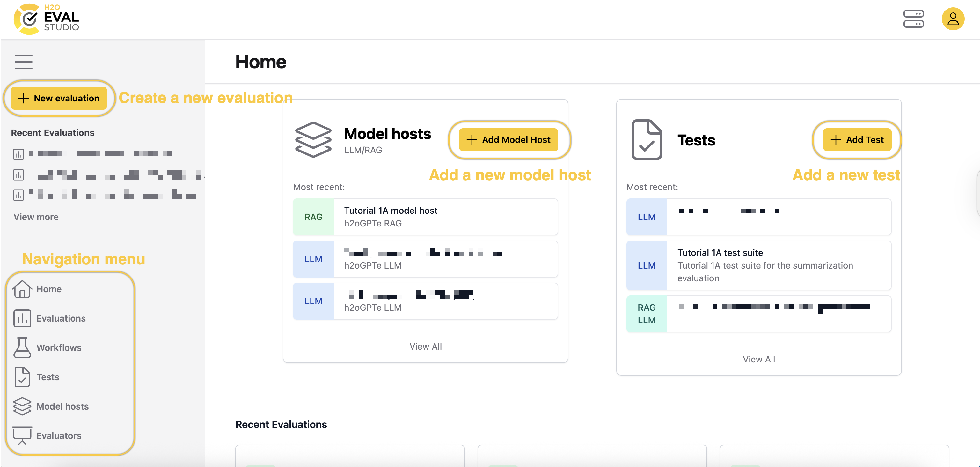Collapse the sidebar using the hamburger icon
This screenshot has height=467, width=980.
tap(23, 61)
